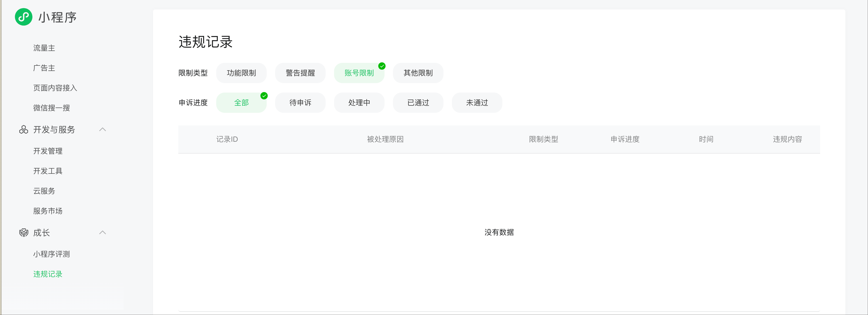Show only 未通过 appeals
Image resolution: width=868 pixels, height=315 pixels.
(x=477, y=103)
